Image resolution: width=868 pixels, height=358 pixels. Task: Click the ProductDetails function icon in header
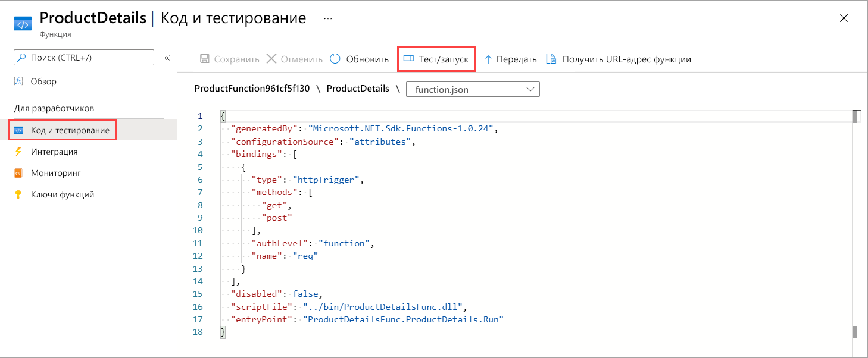tap(23, 25)
